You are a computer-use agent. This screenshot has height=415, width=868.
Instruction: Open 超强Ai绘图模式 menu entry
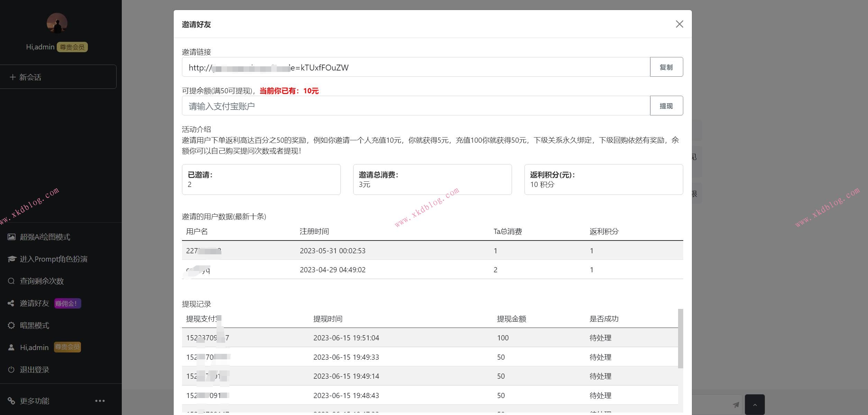(x=45, y=237)
